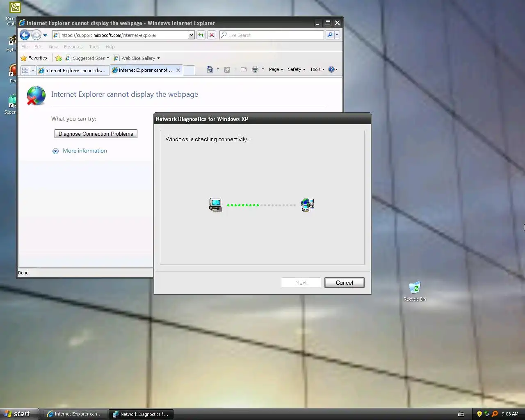Open Web Slice Gallery dropdown
The width and height of the screenshot is (525, 420).
[x=137, y=58]
